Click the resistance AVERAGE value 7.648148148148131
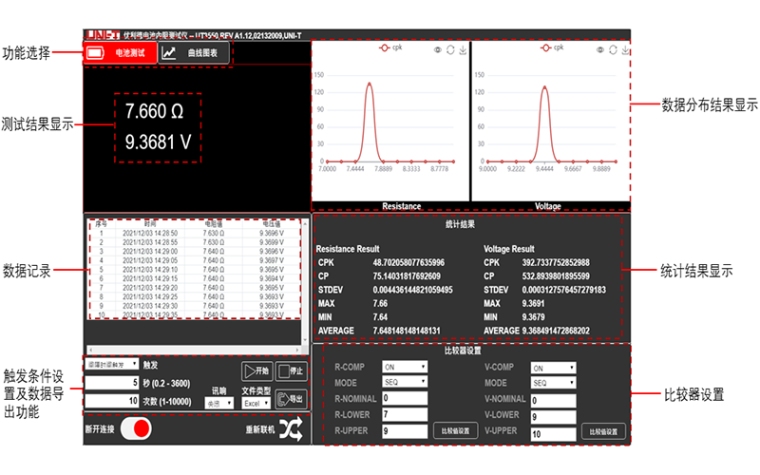This screenshot has height=475, width=760. (x=407, y=331)
